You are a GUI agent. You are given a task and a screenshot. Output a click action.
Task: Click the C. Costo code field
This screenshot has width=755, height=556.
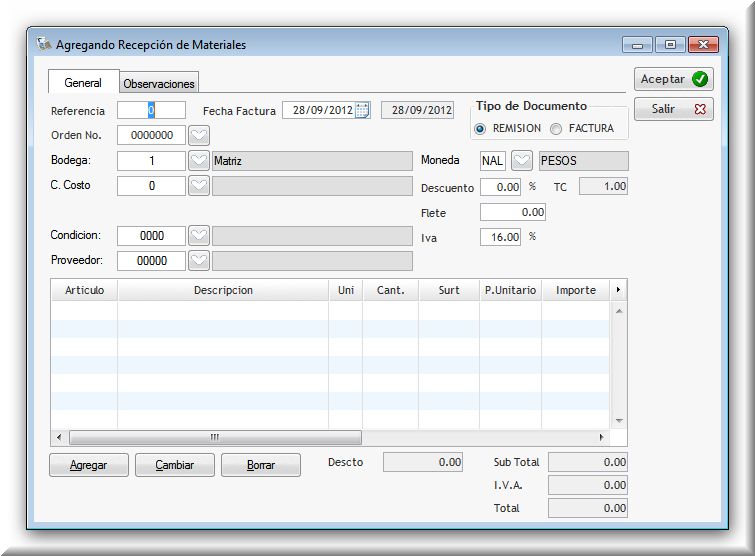[151, 186]
